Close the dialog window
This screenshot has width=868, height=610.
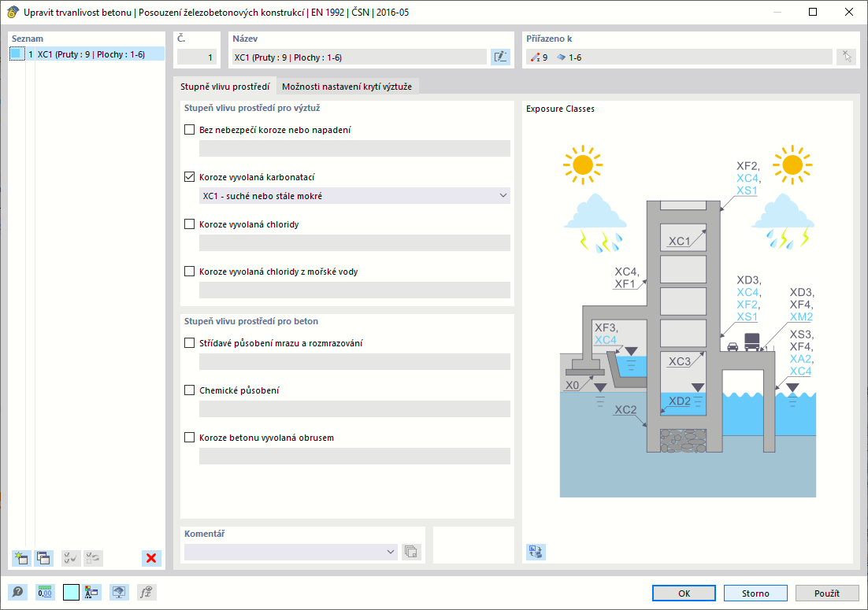848,12
